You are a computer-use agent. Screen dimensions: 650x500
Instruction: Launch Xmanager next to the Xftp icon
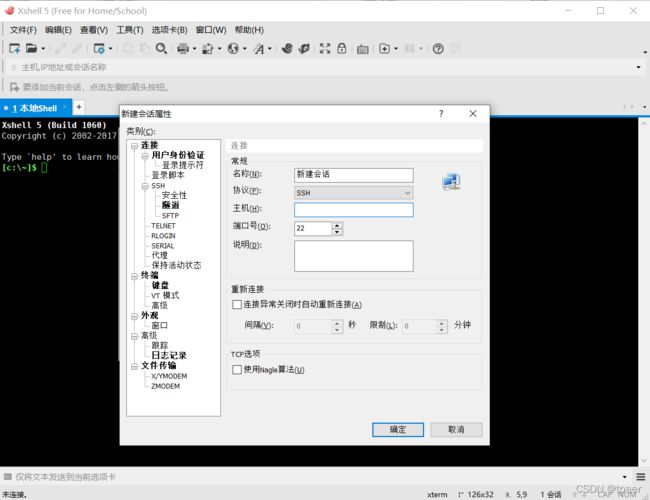[x=304, y=49]
